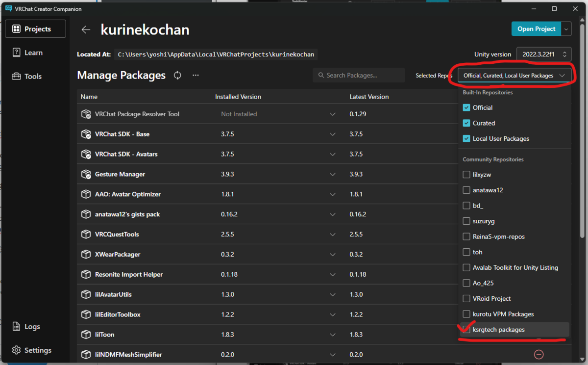Image resolution: width=588 pixels, height=365 pixels.
Task: Uncheck the Official repository checkbox
Action: tap(466, 107)
